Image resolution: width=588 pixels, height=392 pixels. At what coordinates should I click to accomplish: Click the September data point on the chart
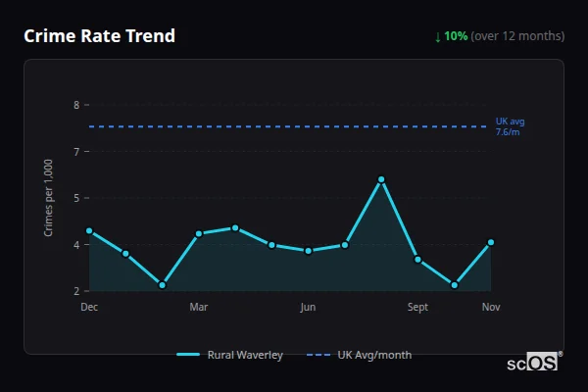(x=417, y=259)
